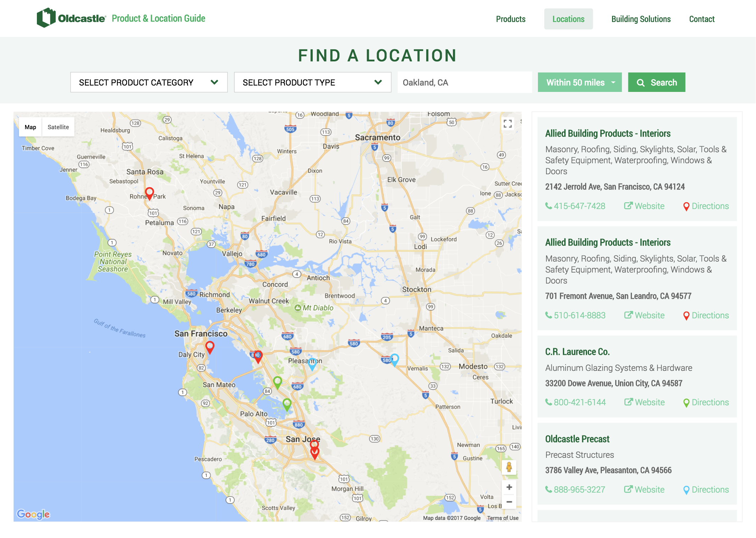
Task: Zoom out with the map minus button
Action: pyautogui.click(x=509, y=502)
